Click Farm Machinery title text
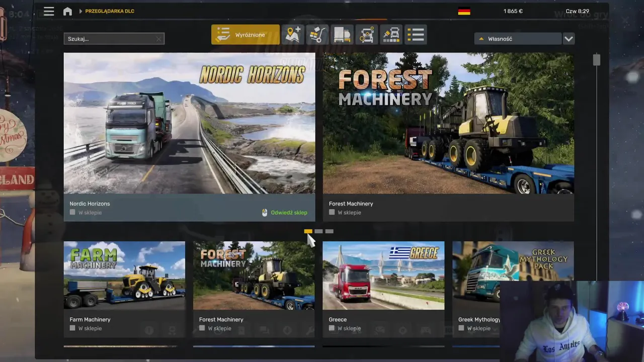644x362 pixels. [90, 319]
